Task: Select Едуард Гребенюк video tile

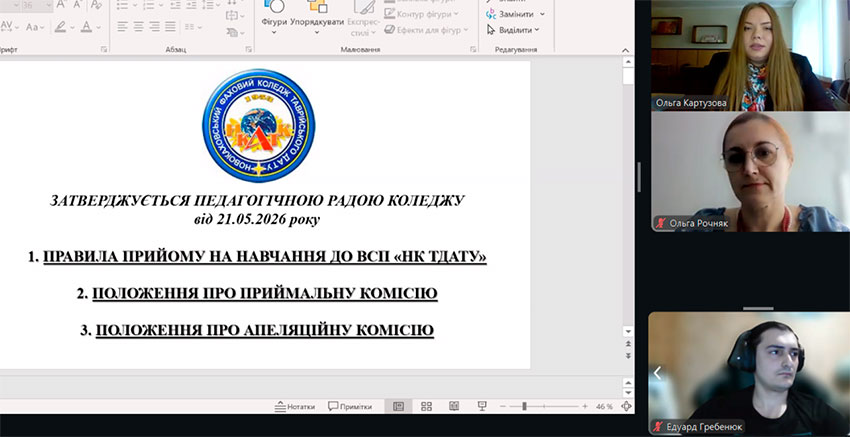Action: (749, 374)
